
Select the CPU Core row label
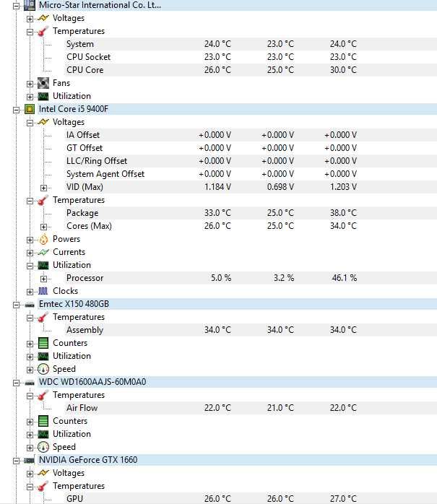point(85,70)
